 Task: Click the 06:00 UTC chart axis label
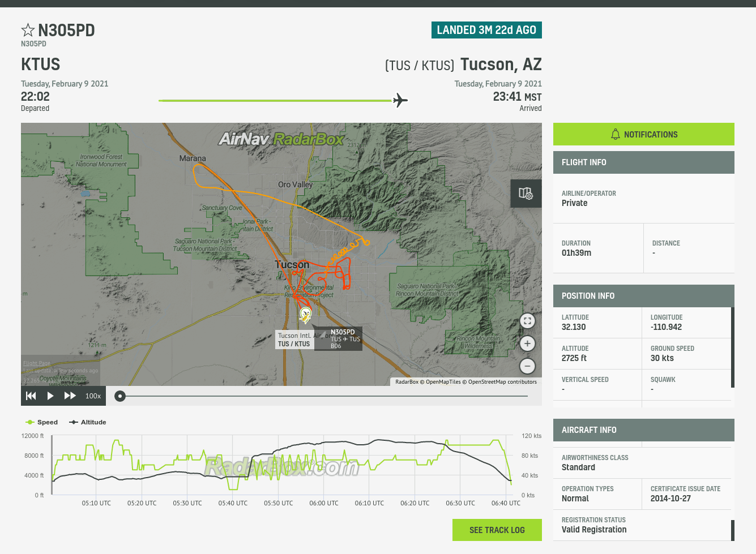pyautogui.click(x=324, y=503)
